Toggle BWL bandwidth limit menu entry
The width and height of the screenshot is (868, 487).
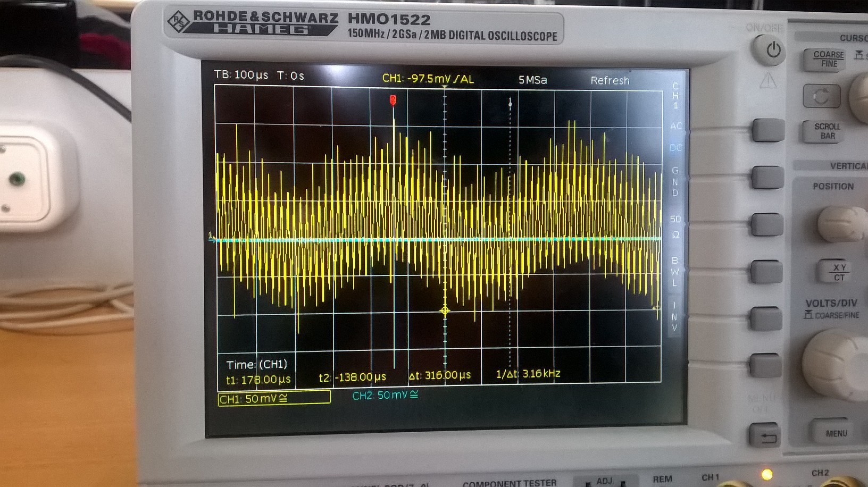(675, 272)
